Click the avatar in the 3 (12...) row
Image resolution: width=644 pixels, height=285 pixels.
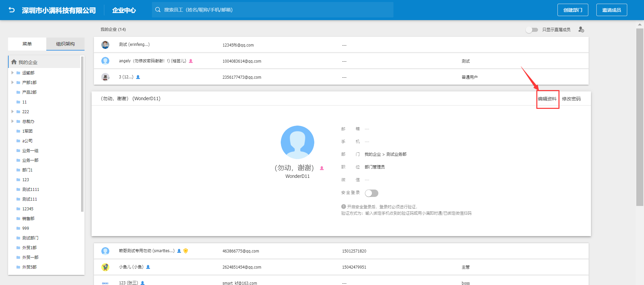tap(105, 77)
